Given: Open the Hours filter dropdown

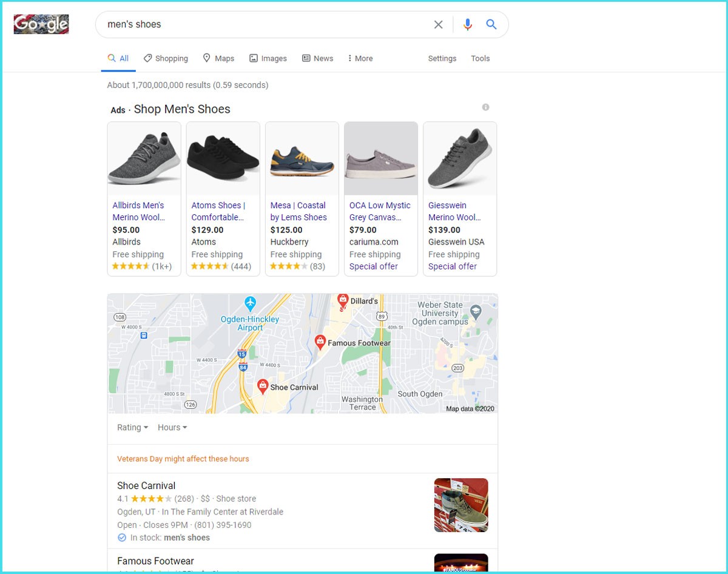Looking at the screenshot, I should (x=172, y=428).
